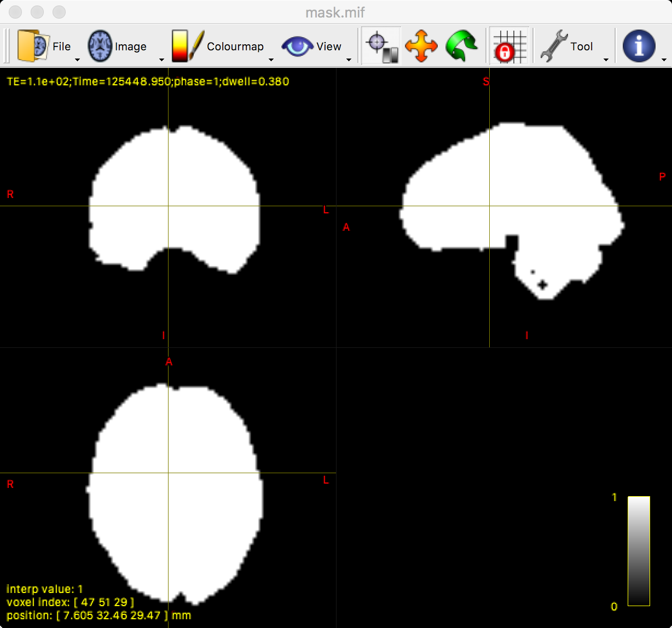Open the File folder icon

(x=33, y=46)
